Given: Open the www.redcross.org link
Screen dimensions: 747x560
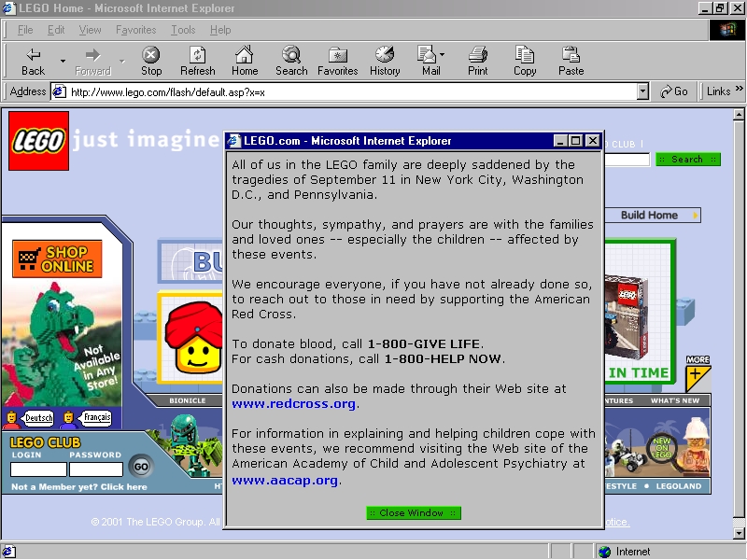Looking at the screenshot, I should click(x=293, y=404).
